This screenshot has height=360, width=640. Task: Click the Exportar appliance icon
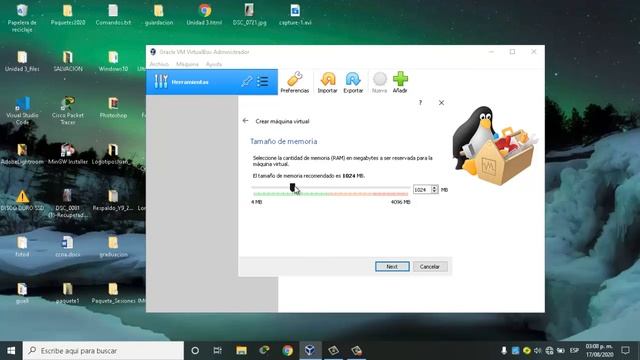click(x=353, y=82)
